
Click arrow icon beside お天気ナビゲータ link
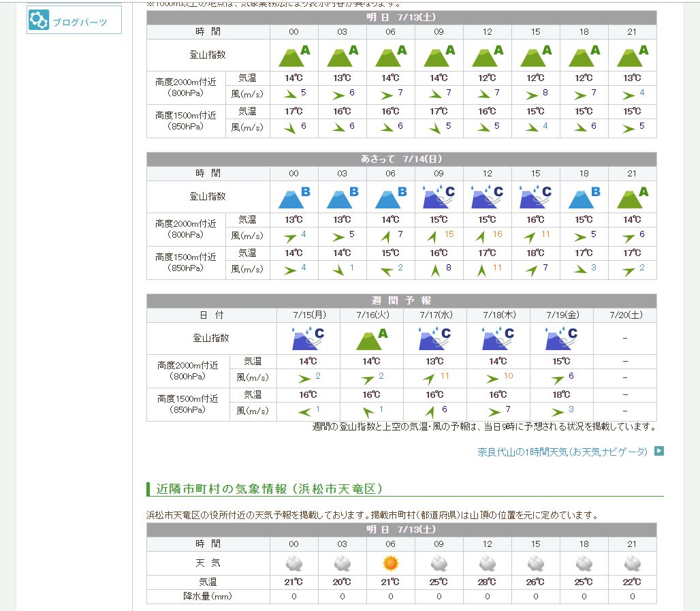658,451
